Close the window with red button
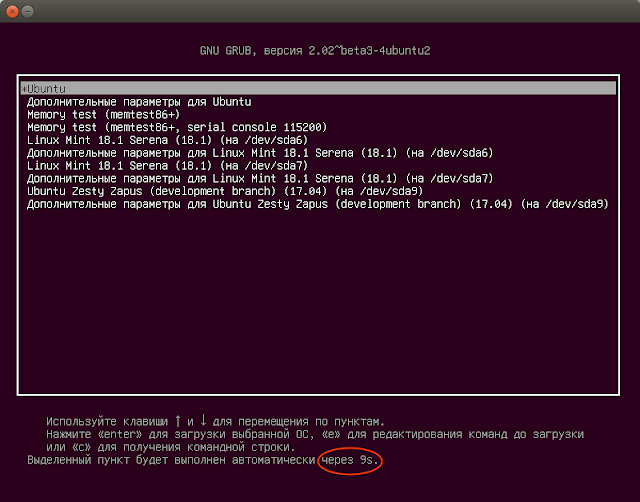The height and width of the screenshot is (502, 640). [12, 11]
